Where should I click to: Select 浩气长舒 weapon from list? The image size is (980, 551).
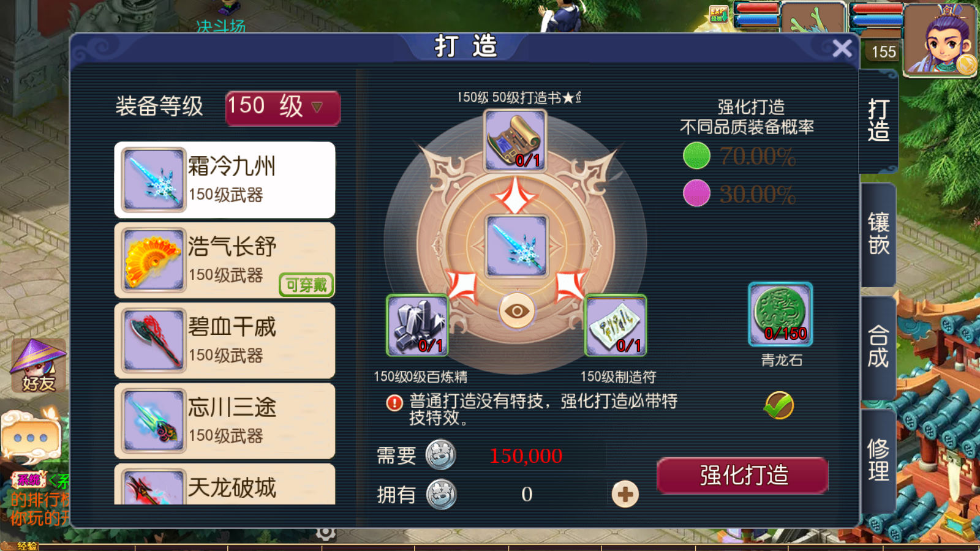225,260
